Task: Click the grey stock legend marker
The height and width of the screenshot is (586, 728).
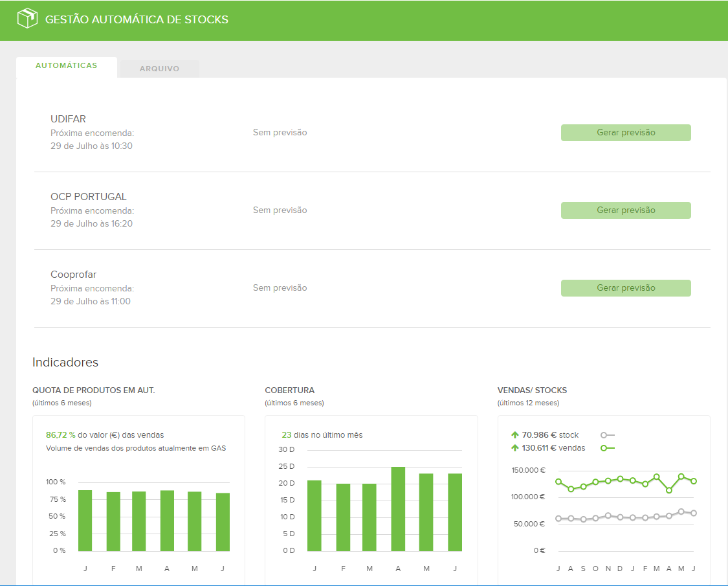Action: tap(606, 435)
